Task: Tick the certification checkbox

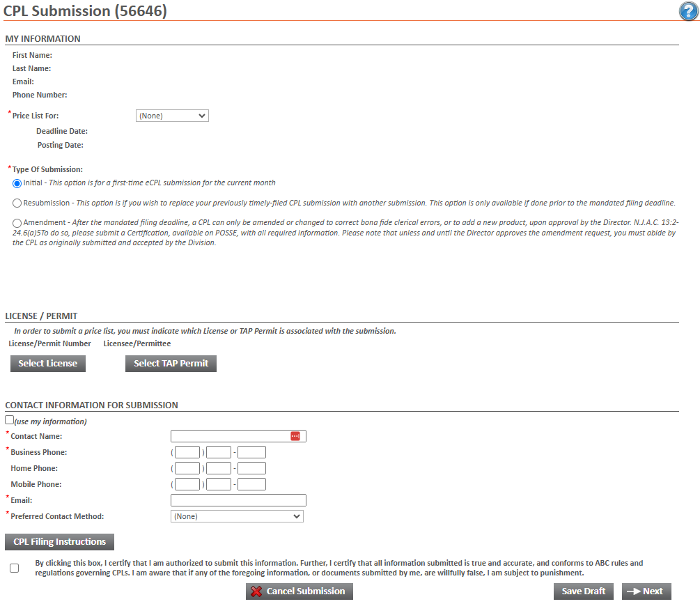Action: (15, 568)
